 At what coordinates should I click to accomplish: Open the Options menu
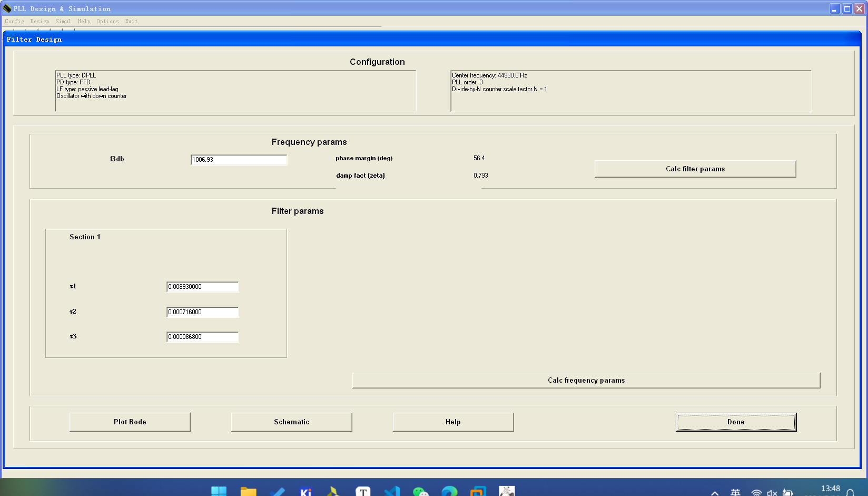coord(107,22)
